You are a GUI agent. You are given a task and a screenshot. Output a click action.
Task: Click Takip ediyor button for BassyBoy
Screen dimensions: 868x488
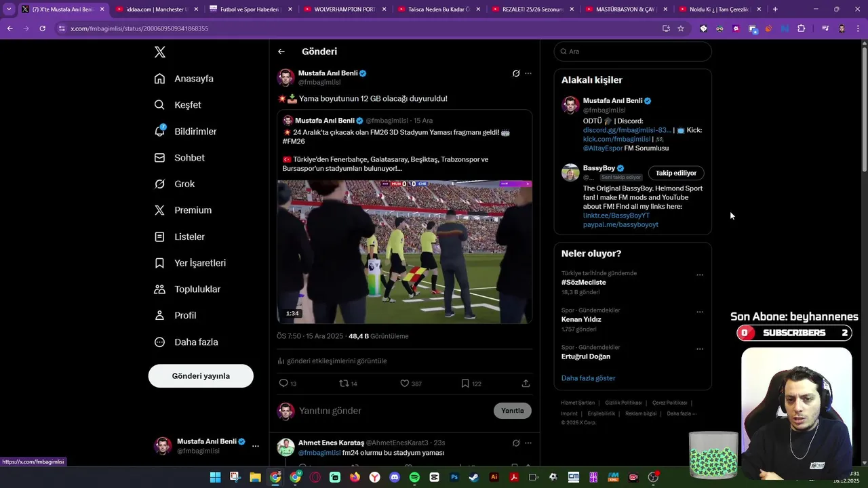click(x=676, y=173)
